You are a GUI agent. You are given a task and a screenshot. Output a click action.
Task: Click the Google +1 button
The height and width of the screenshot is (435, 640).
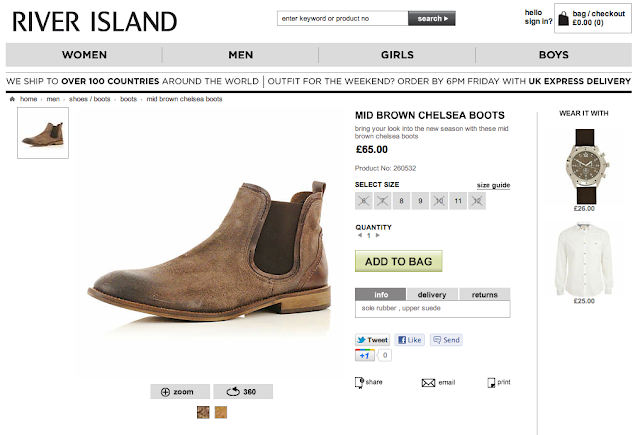(364, 355)
